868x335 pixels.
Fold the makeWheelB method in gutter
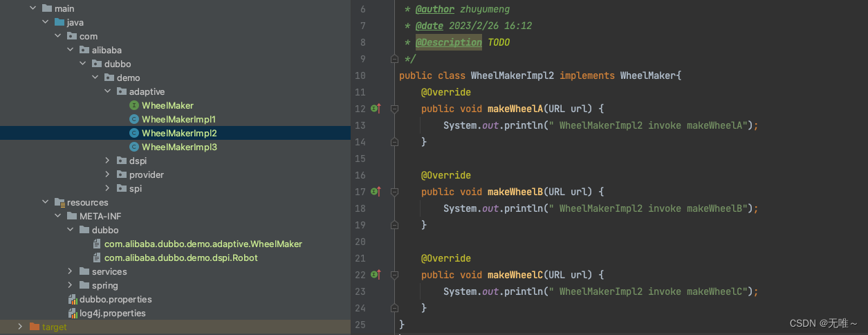(x=394, y=192)
